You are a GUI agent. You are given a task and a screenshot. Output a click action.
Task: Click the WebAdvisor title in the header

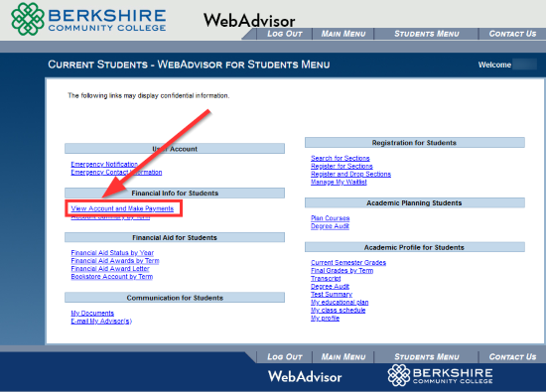(249, 21)
